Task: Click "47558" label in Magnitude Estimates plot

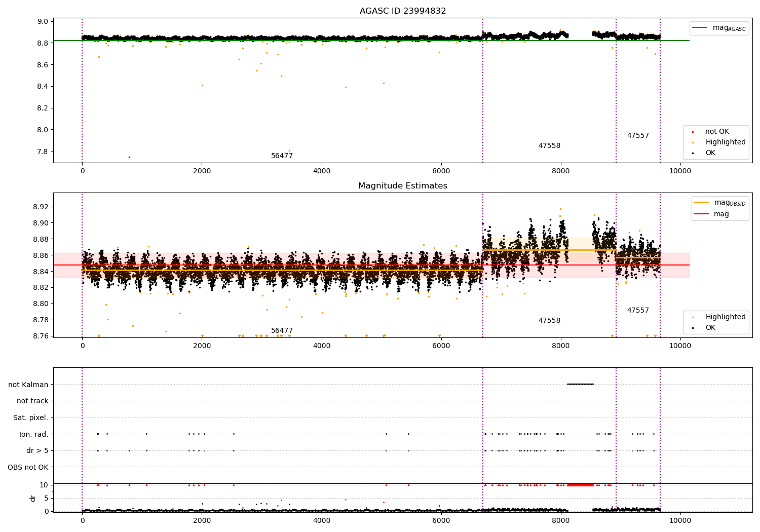Action: pyautogui.click(x=550, y=321)
